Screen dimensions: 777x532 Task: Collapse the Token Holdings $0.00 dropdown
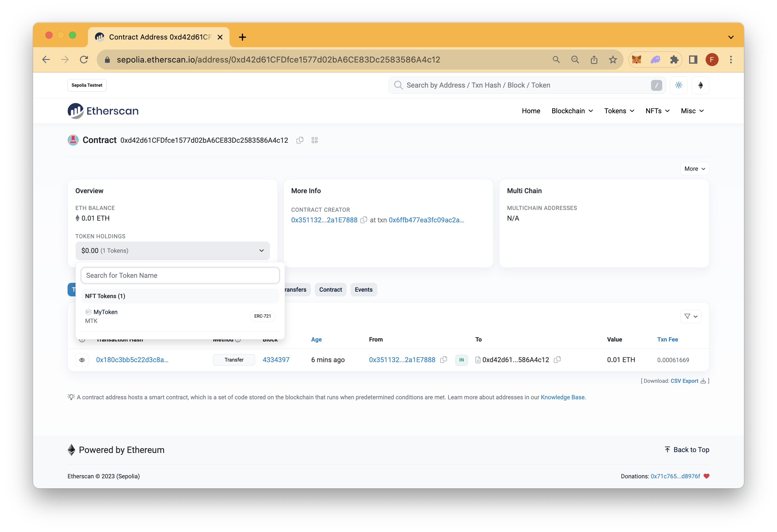(173, 251)
